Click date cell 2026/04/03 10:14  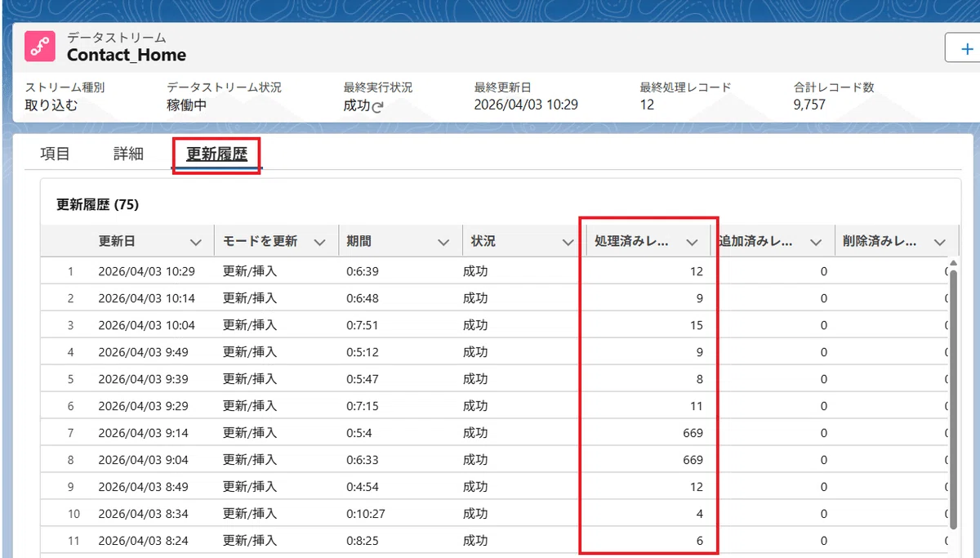(146, 298)
